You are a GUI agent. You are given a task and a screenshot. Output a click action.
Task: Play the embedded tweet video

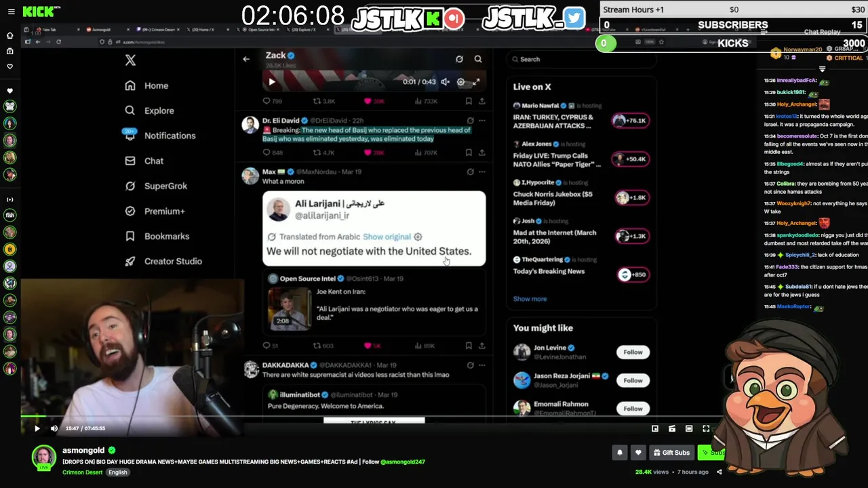[x=272, y=82]
